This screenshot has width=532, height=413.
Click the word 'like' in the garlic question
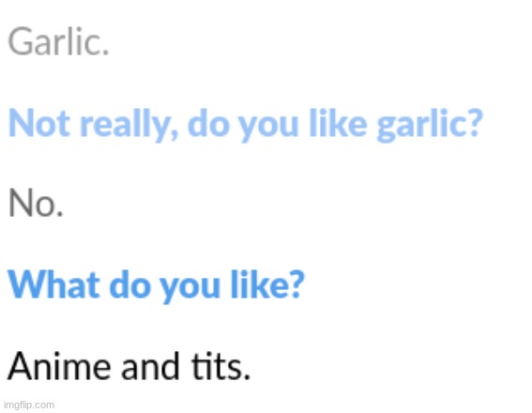[338, 123]
